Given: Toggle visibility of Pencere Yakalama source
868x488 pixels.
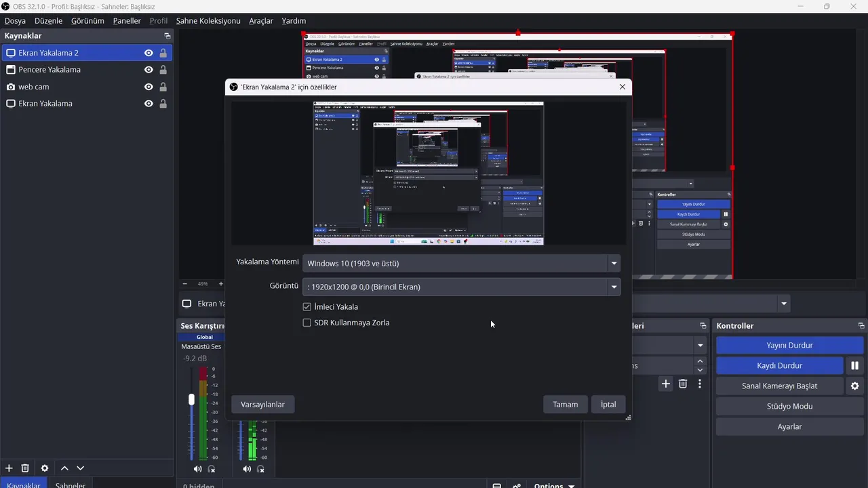Looking at the screenshot, I should [149, 70].
